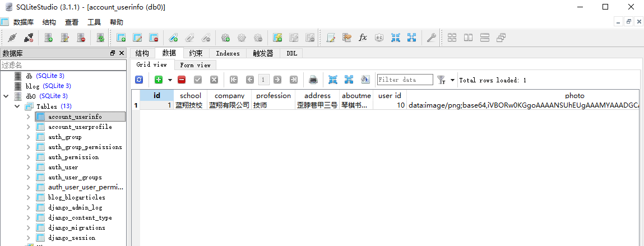Viewport: 644px width, 246px height.
Task: Switch to the 触发器 tab
Action: [263, 53]
